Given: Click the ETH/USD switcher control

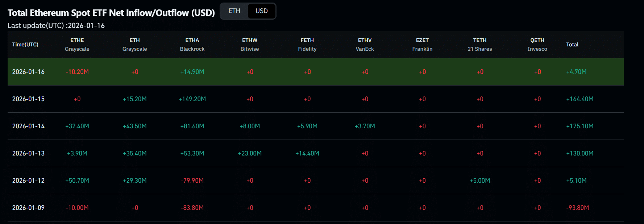Looking at the screenshot, I should coord(248,11).
